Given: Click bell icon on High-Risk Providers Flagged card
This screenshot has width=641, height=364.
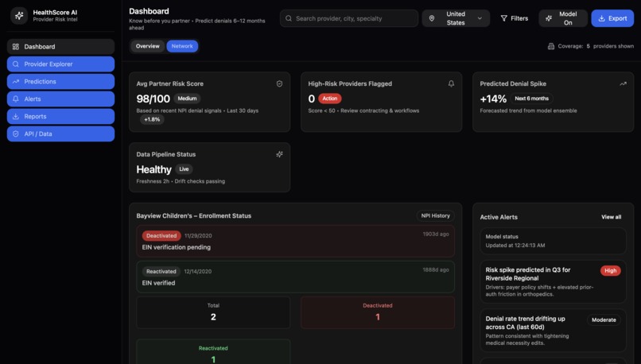Looking at the screenshot, I should point(451,83).
